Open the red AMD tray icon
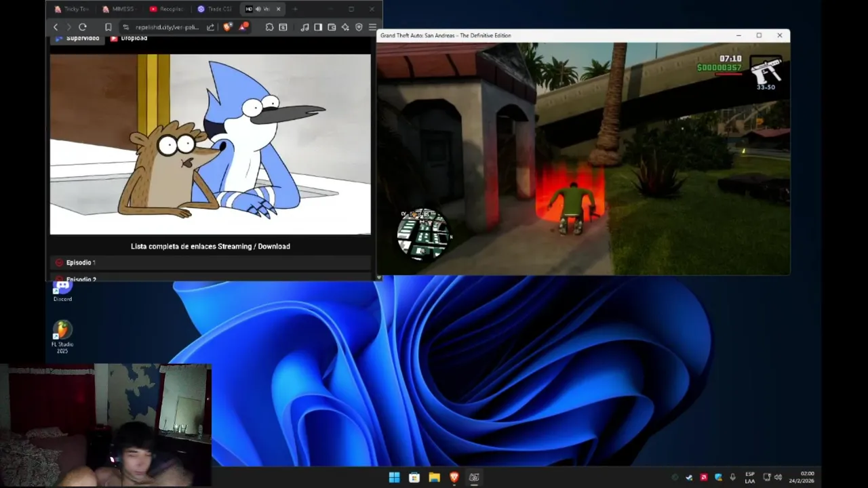Image resolution: width=868 pixels, height=488 pixels. (704, 477)
